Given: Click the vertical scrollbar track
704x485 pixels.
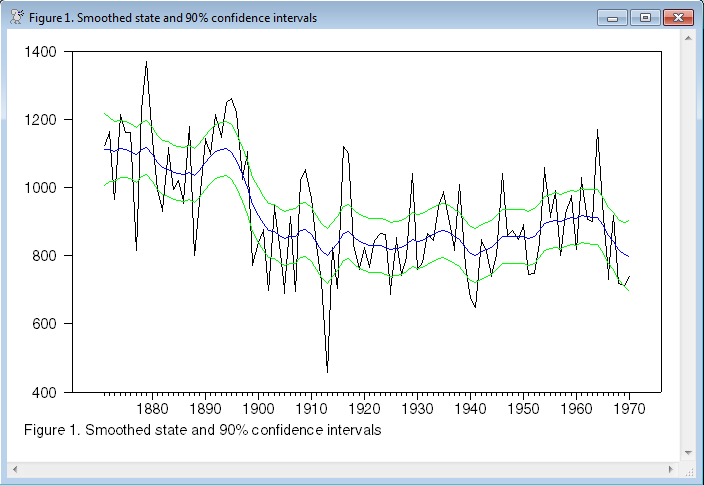Looking at the screenshot, I should click(x=689, y=250).
